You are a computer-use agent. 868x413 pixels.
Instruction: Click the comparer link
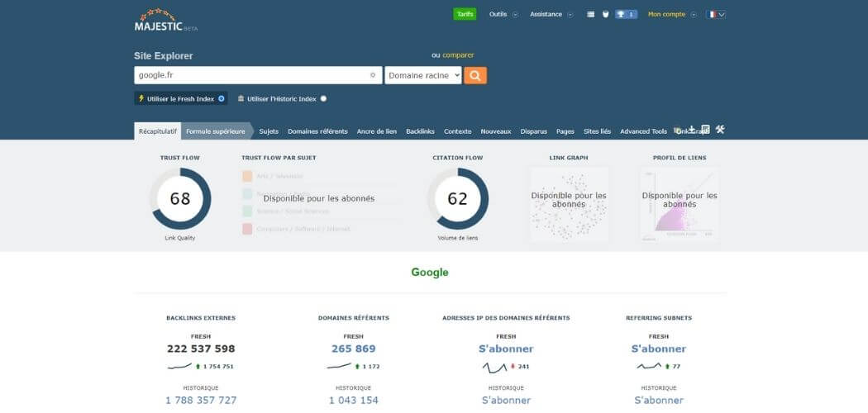(x=458, y=55)
